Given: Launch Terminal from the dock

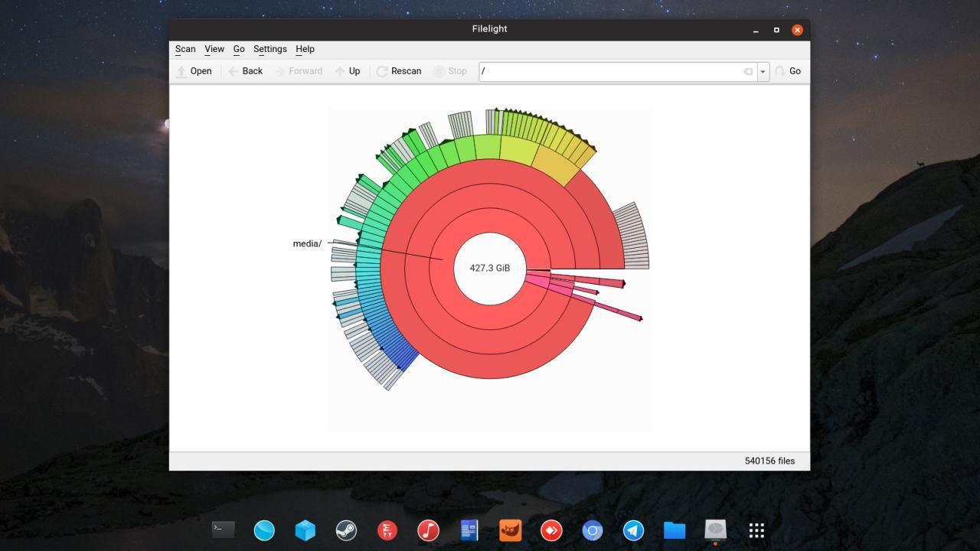Looking at the screenshot, I should click(223, 530).
